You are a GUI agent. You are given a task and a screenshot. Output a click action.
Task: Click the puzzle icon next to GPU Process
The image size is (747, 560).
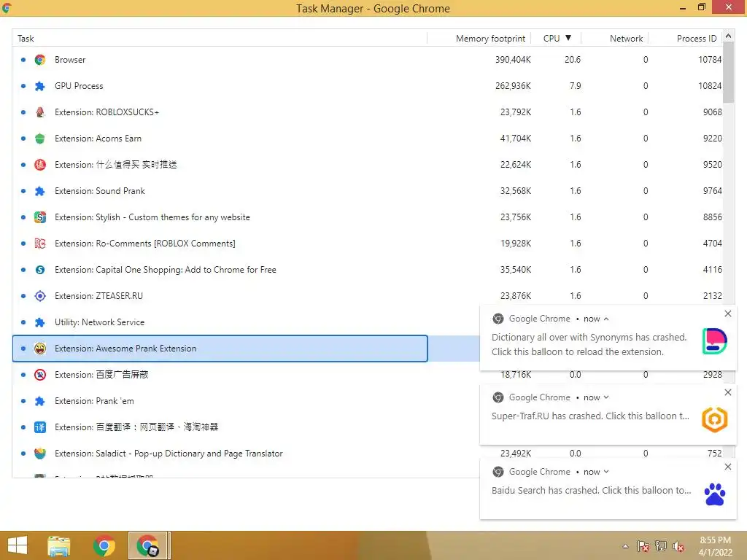(40, 86)
